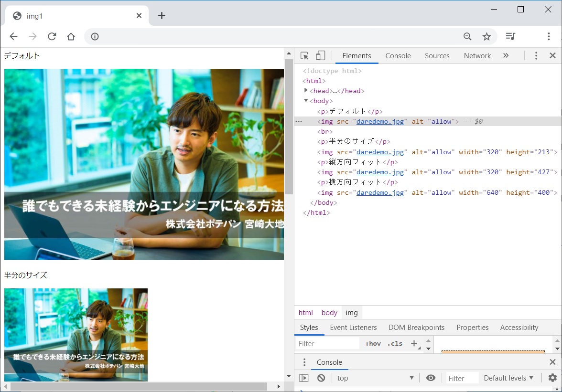Open a new browser tab
Screen dimensions: 562x392
(x=162, y=15)
